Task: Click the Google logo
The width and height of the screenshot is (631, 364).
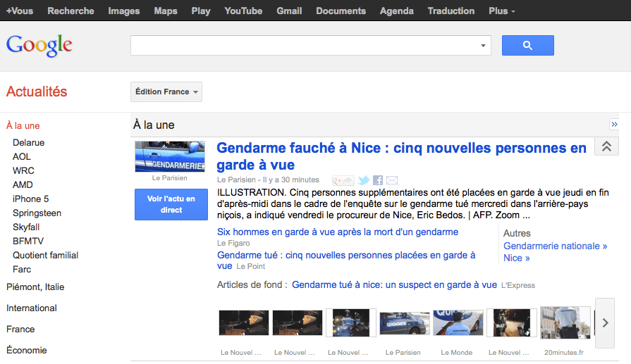Action: [x=39, y=46]
